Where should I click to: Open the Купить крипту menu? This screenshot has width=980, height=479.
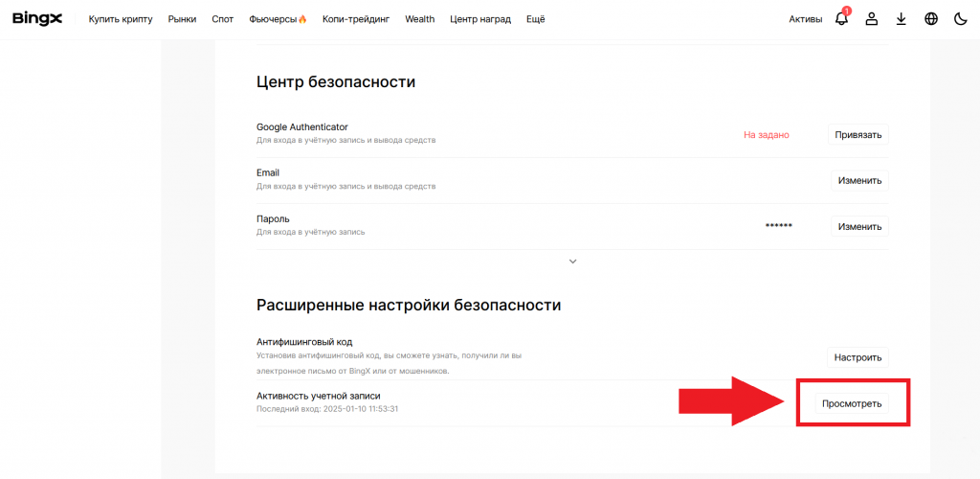coord(121,19)
